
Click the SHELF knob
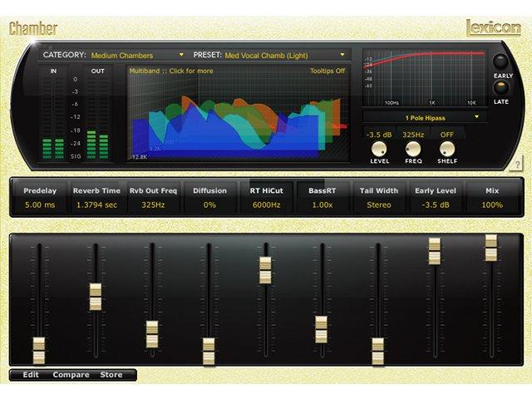[x=447, y=149]
